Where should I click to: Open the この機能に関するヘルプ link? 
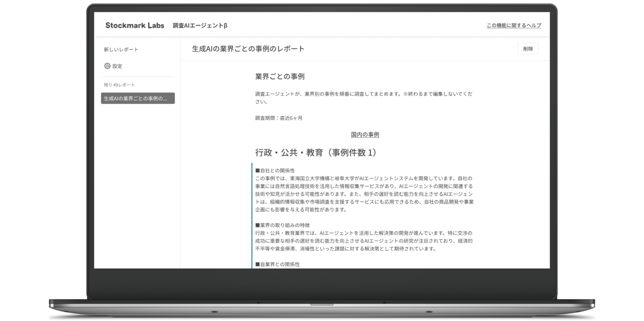point(514,25)
